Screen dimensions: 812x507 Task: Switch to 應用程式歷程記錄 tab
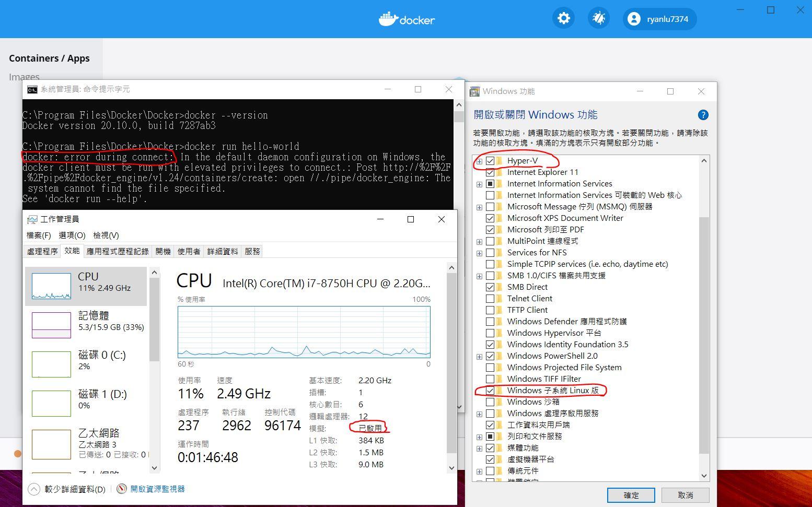[118, 251]
